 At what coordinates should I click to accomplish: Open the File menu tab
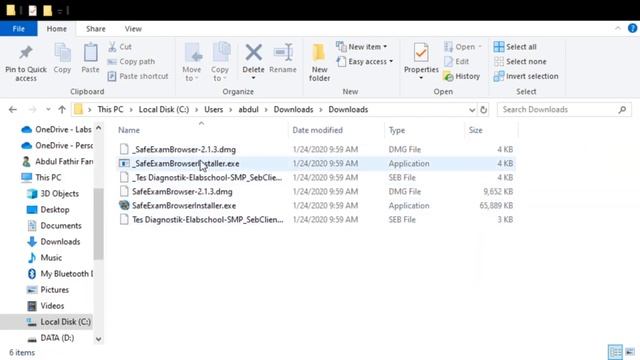(19, 29)
